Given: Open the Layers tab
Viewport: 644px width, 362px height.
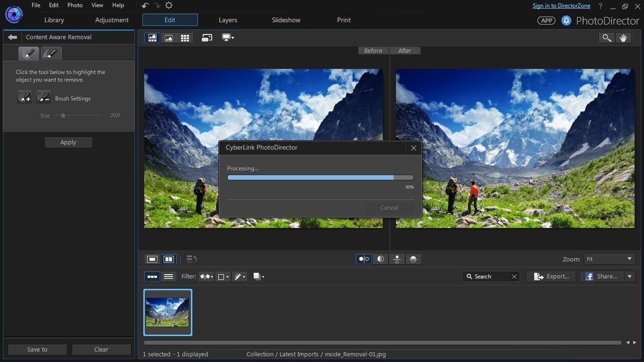Looking at the screenshot, I should click(228, 20).
